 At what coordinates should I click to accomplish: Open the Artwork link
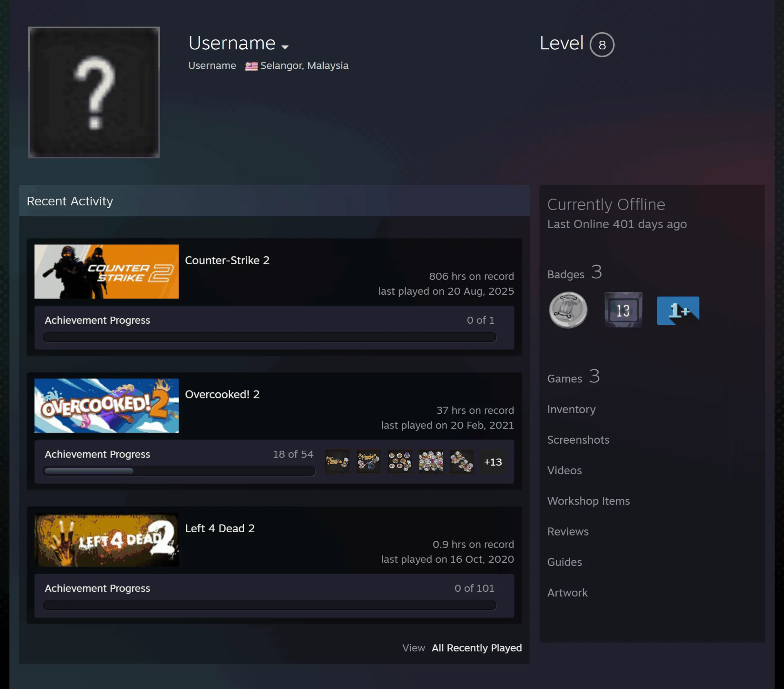coord(567,593)
